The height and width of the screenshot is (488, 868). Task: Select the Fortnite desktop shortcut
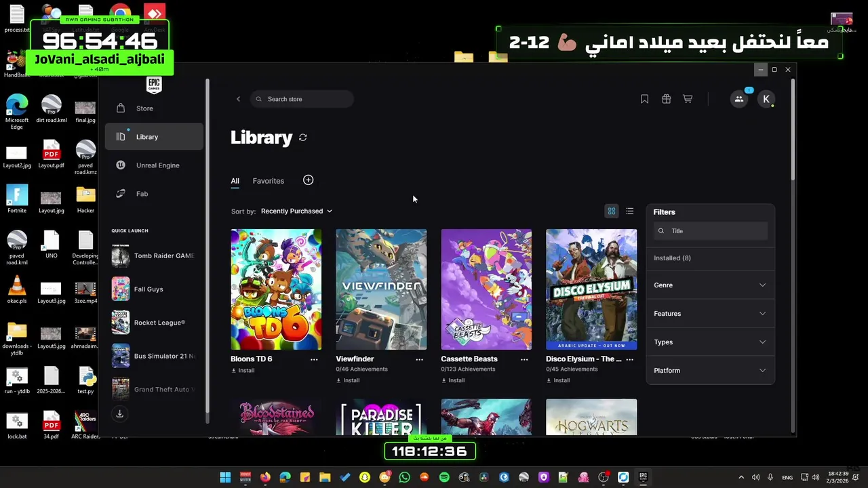pyautogui.click(x=17, y=199)
